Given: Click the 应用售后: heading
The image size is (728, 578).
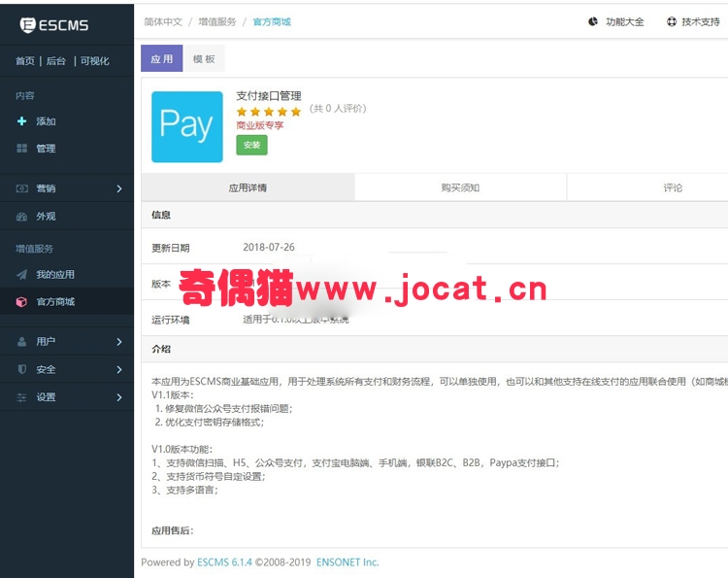Looking at the screenshot, I should coord(173,530).
